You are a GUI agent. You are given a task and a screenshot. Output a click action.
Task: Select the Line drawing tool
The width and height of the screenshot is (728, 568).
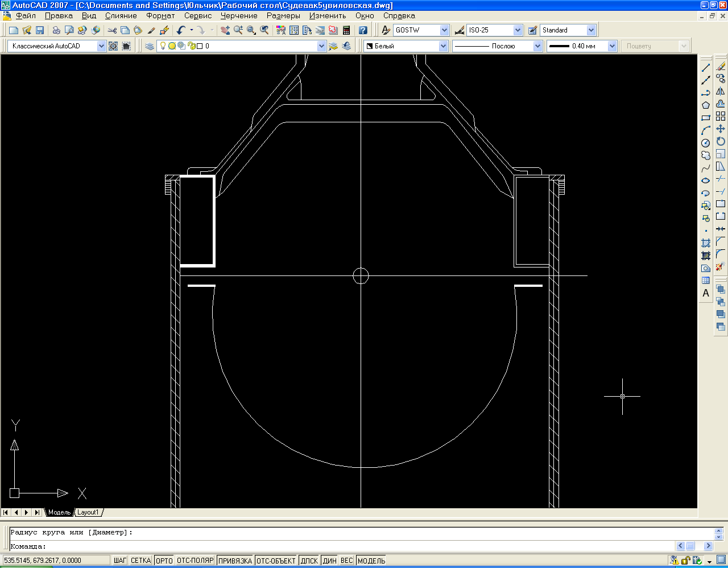[706, 68]
